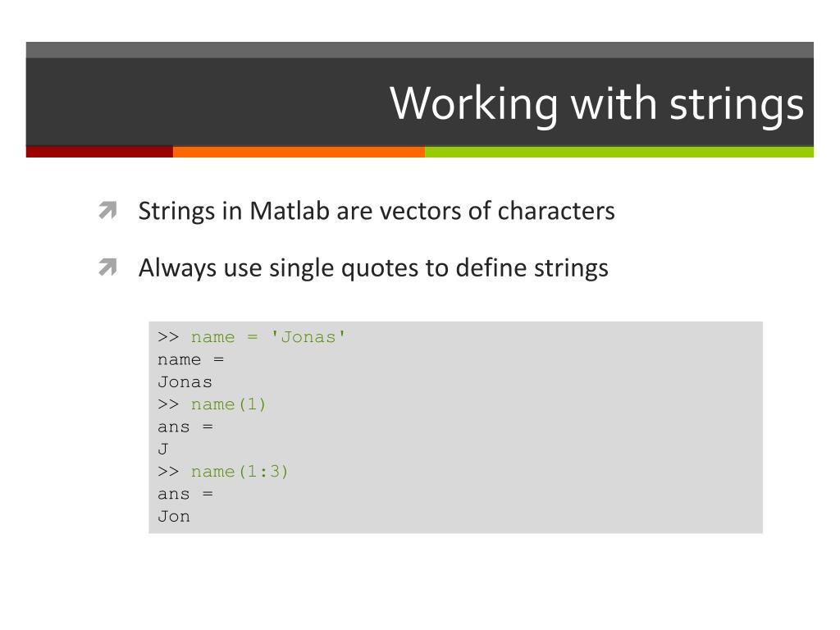
Task: Click the arrow bullet beside "Always use single quotes"
Action: (107, 268)
